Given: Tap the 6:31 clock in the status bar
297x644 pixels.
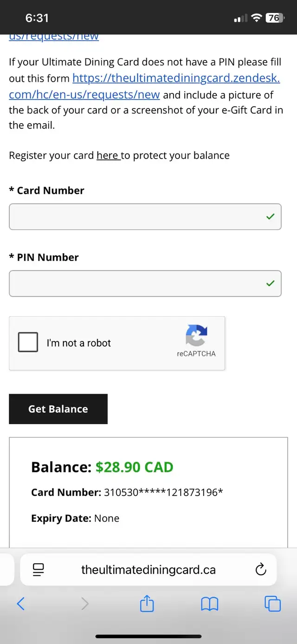Looking at the screenshot, I should [x=37, y=18].
